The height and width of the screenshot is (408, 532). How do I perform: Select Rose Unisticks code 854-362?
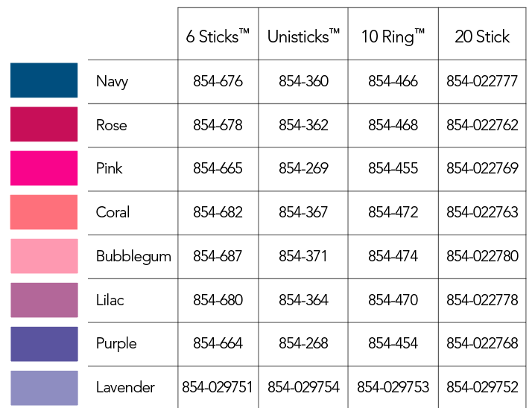(x=303, y=125)
